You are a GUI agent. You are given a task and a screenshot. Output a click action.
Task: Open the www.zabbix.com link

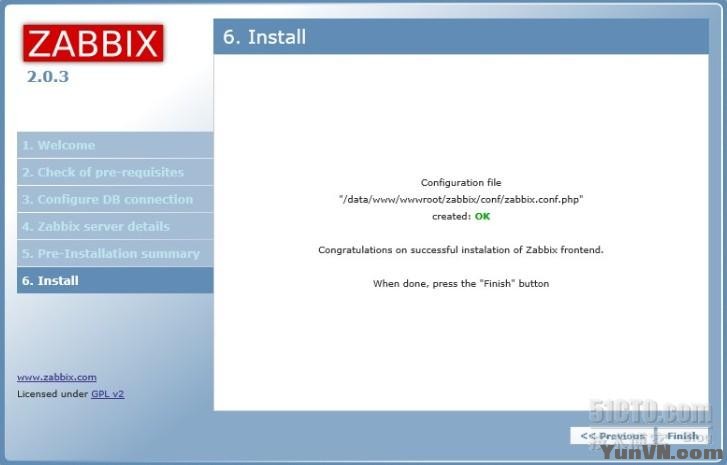pos(57,377)
